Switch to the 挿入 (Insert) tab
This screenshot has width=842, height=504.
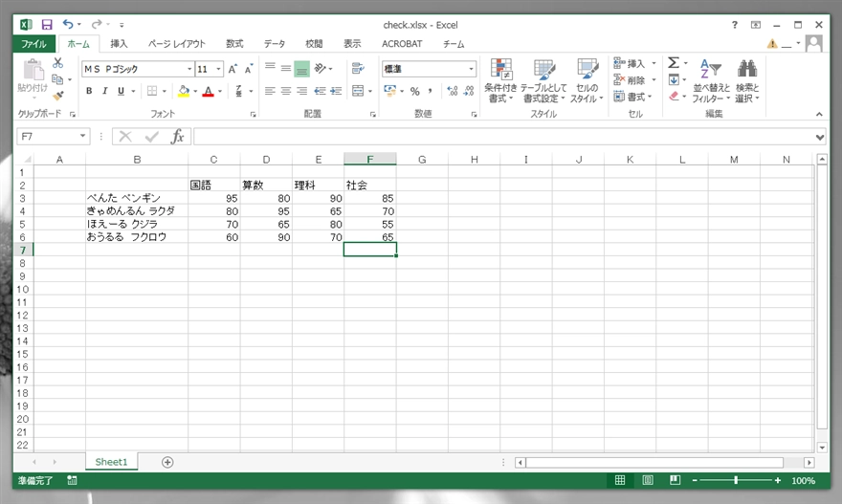coord(119,44)
